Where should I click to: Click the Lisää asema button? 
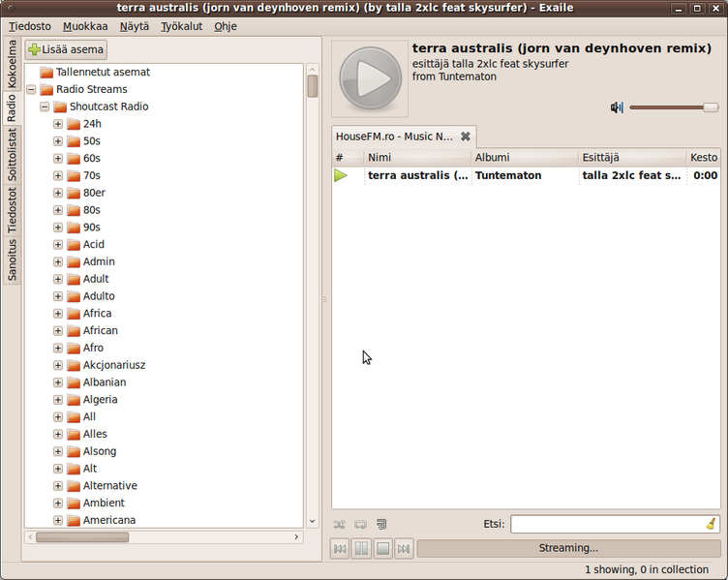pyautogui.click(x=66, y=49)
